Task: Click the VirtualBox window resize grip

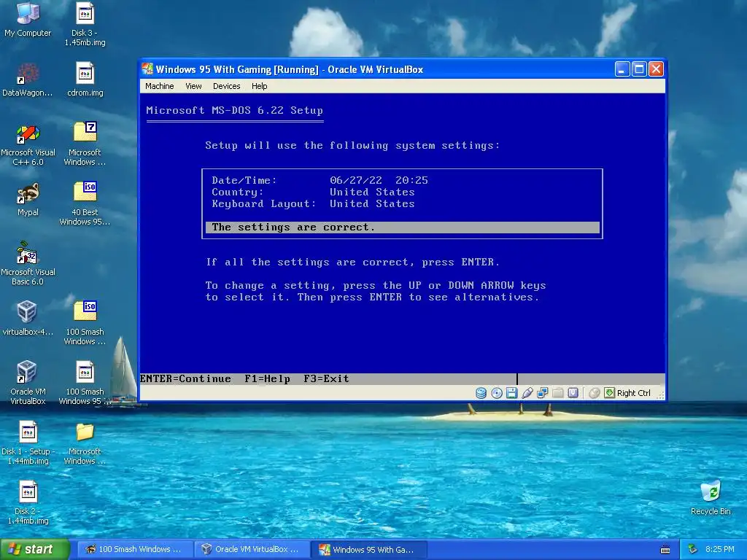Action: coord(660,394)
